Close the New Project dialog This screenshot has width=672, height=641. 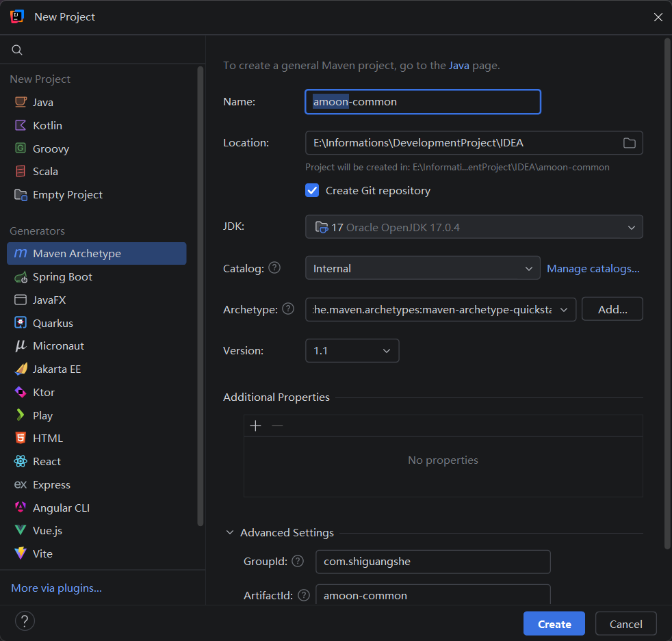[658, 16]
